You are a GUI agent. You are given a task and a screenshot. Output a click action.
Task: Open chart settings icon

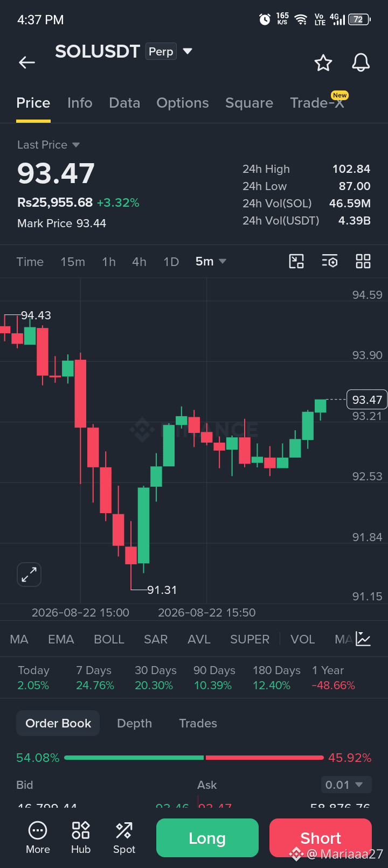[x=330, y=262]
